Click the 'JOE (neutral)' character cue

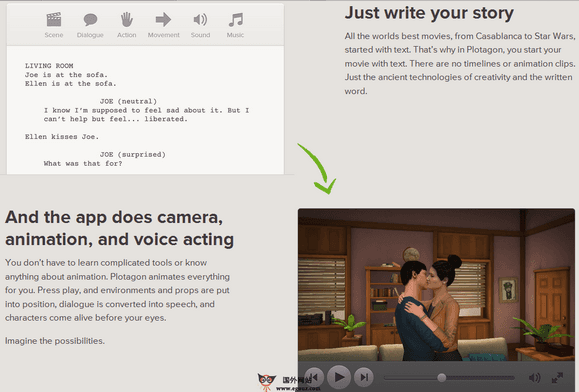point(128,101)
